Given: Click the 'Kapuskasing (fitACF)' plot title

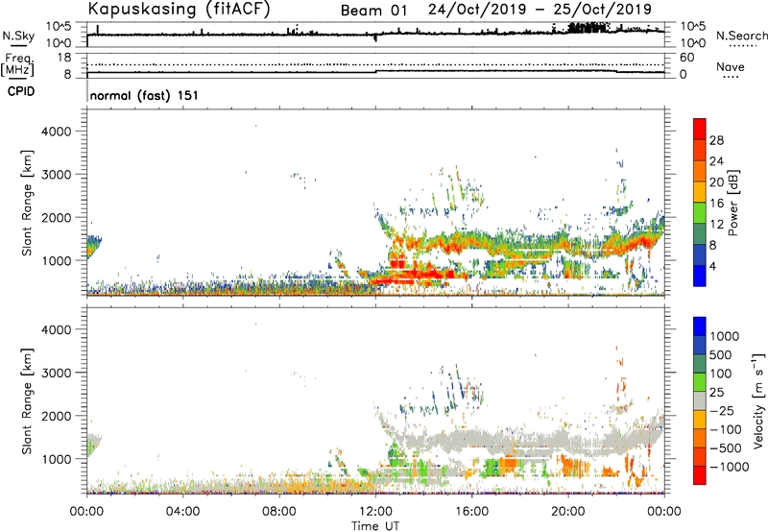Looking at the screenshot, I should (180, 10).
